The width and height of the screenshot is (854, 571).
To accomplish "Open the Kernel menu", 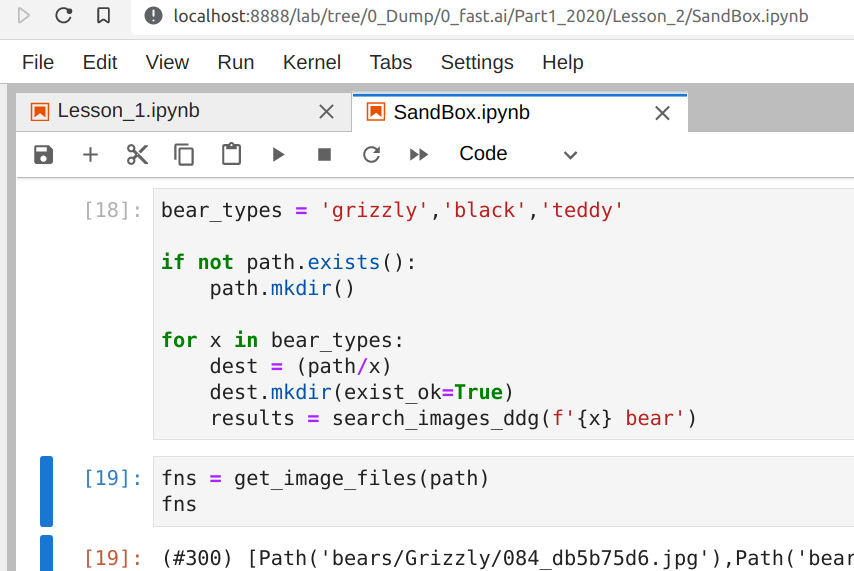I will click(x=312, y=62).
